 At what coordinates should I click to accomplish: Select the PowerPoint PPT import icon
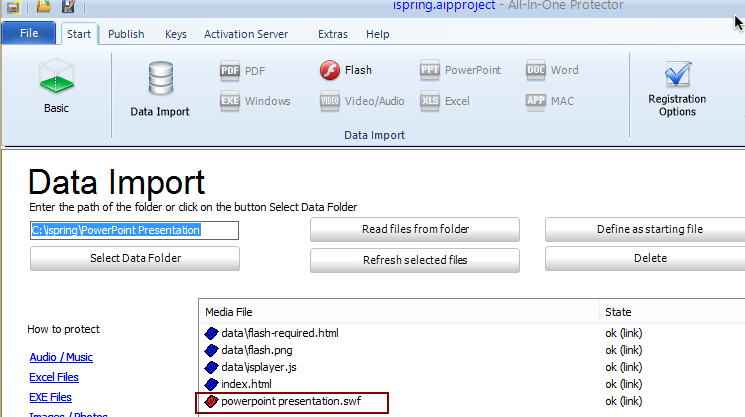[430, 70]
